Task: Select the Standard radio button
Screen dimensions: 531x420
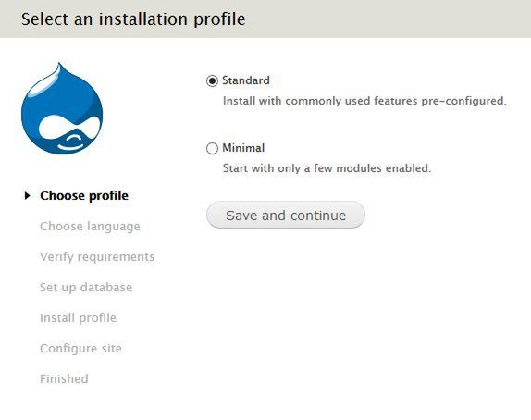Action: coord(212,81)
